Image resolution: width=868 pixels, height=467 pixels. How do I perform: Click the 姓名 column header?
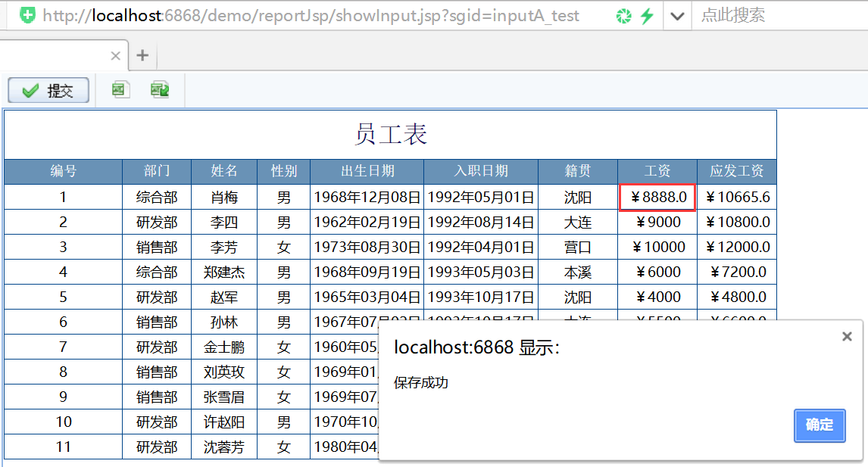click(224, 172)
